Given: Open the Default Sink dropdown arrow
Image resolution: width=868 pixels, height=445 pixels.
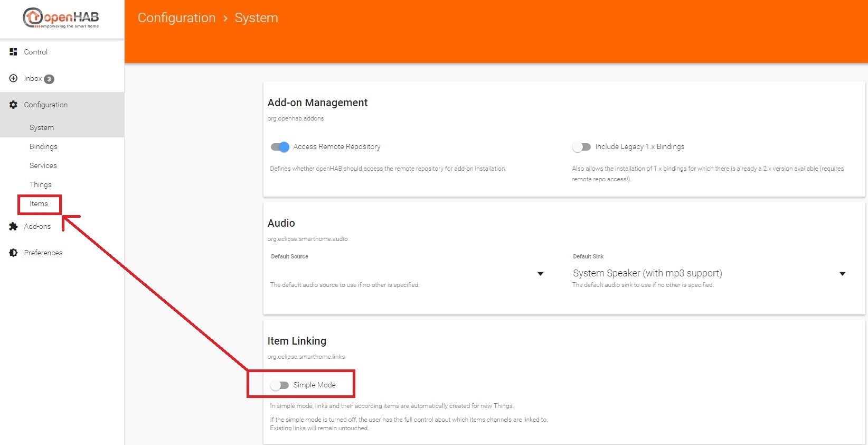Looking at the screenshot, I should point(842,274).
